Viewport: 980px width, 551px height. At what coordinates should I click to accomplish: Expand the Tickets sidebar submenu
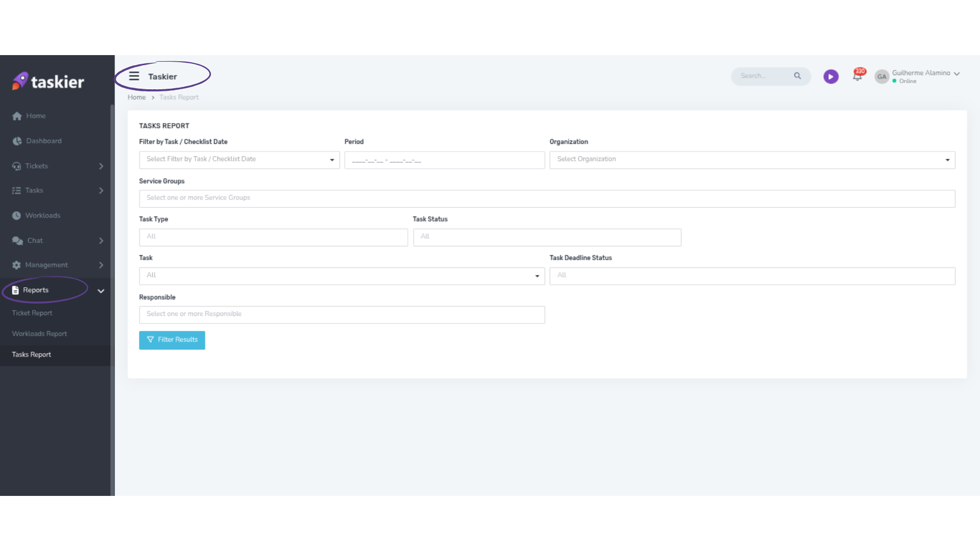pyautogui.click(x=101, y=166)
